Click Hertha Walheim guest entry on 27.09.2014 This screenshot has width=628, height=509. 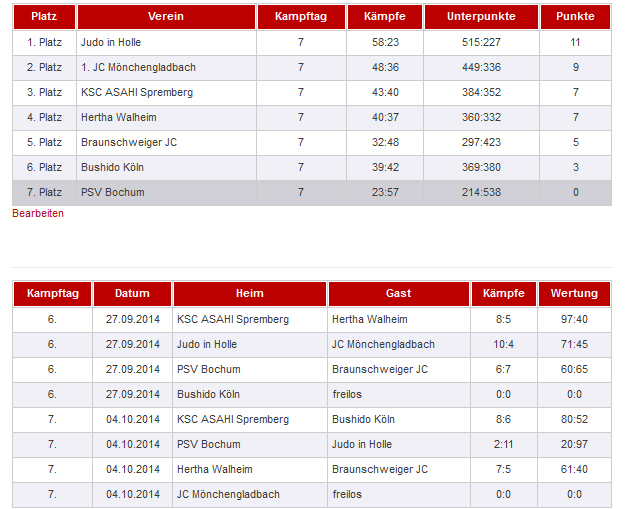pos(370,319)
